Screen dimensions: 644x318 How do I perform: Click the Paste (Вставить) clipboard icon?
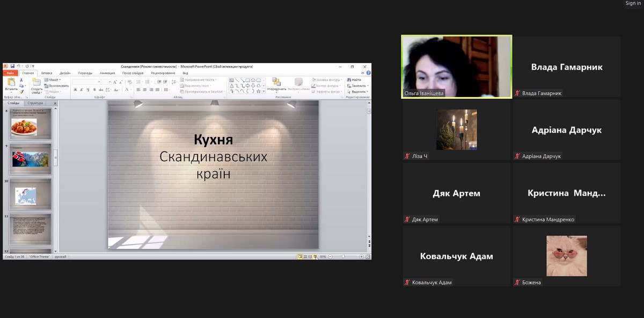tap(11, 83)
